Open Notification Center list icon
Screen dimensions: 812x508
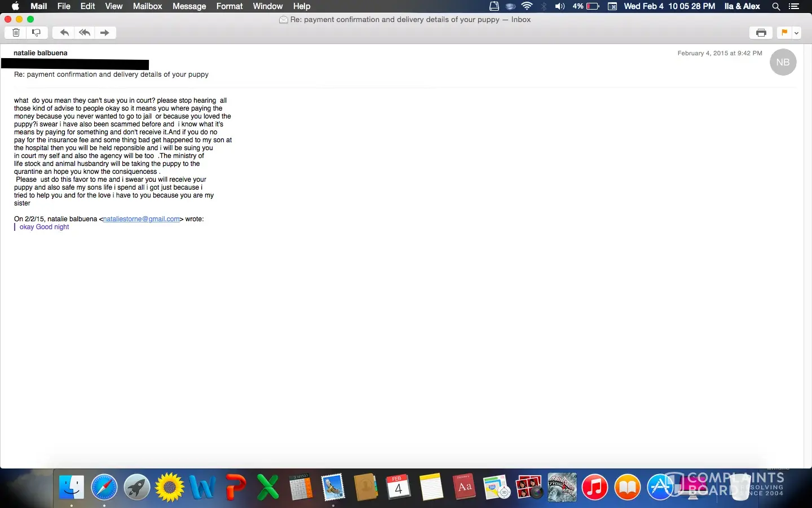794,6
